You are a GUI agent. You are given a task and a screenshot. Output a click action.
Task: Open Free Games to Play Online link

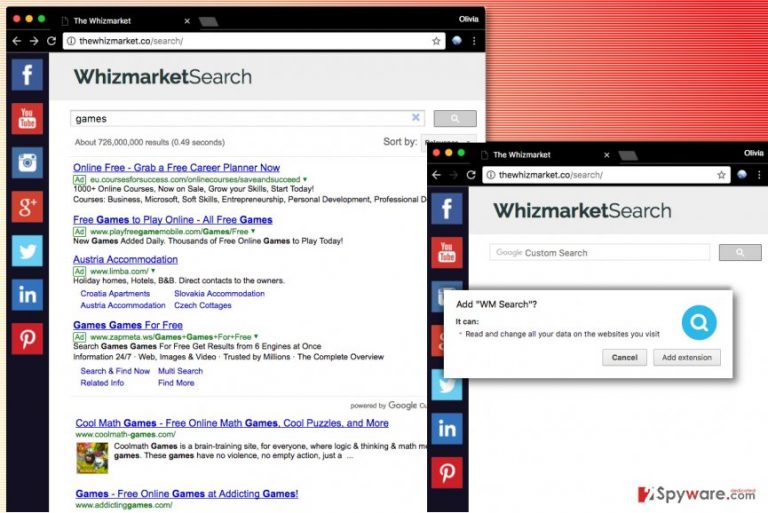(172, 220)
